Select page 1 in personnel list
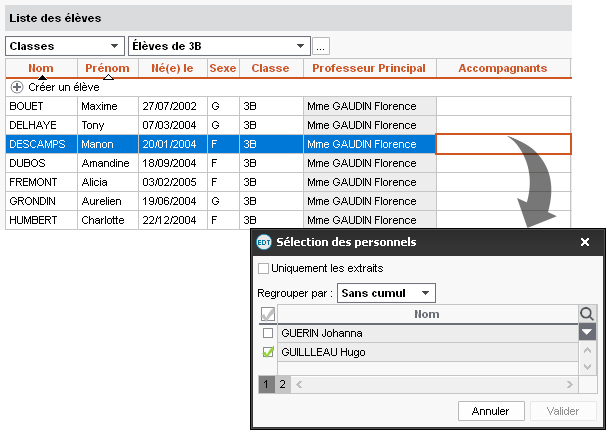This screenshot has width=606, height=430. (266, 384)
